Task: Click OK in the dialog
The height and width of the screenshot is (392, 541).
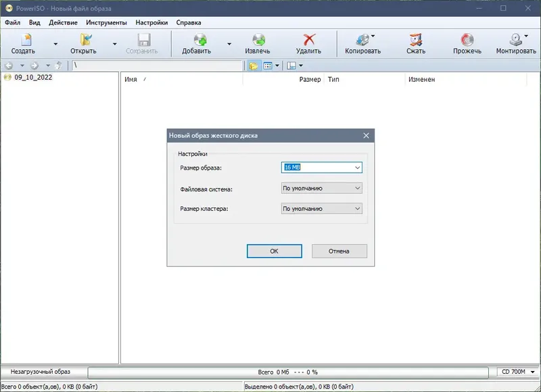Action: click(x=275, y=251)
